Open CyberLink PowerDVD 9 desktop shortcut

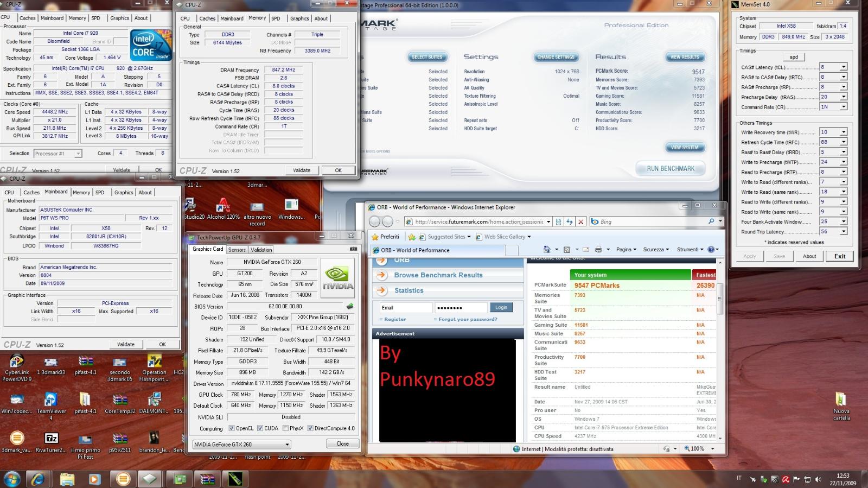click(x=17, y=367)
